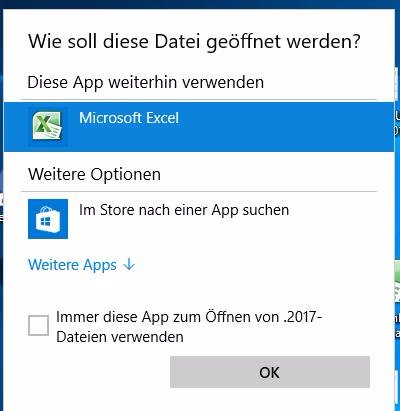
Task: Enable the always-use-this-app checkbox
Action: [38, 326]
